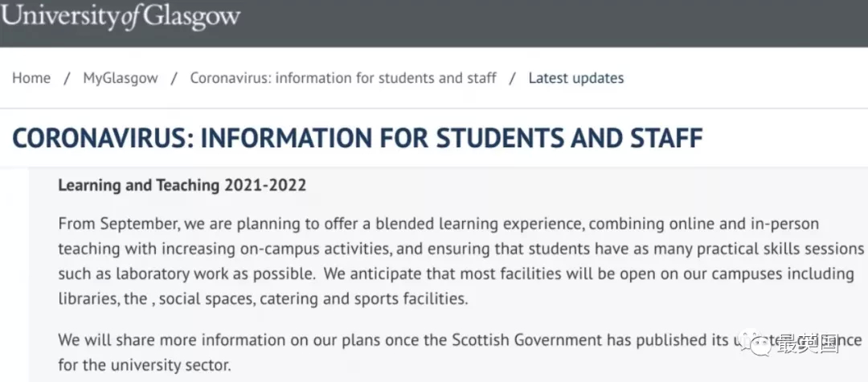Open 'Coronavirus: information for students and staff' breadcrumb
The image size is (868, 382).
pyautogui.click(x=343, y=78)
